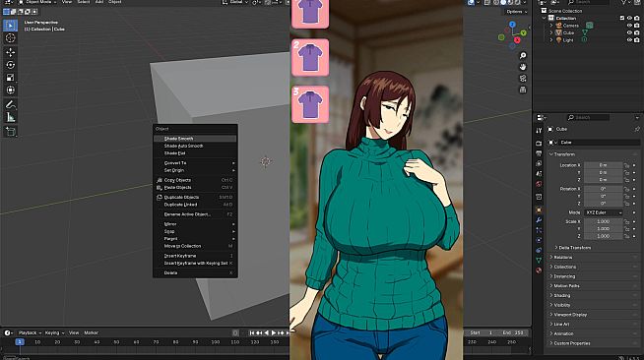Open the viewport Options dropdown

pos(516,12)
